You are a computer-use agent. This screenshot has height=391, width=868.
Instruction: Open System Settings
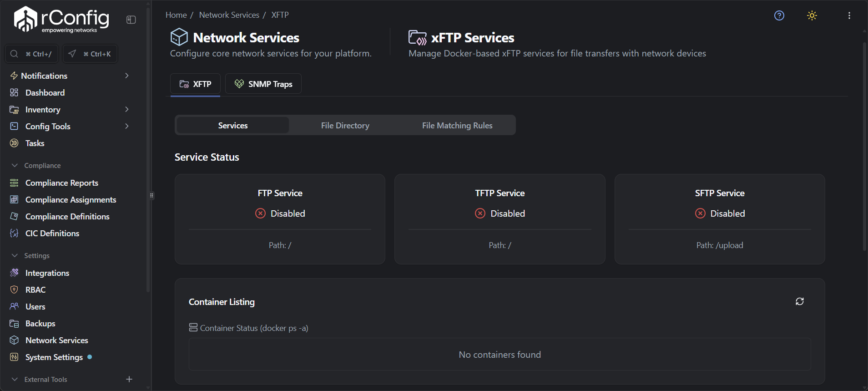[54, 357]
